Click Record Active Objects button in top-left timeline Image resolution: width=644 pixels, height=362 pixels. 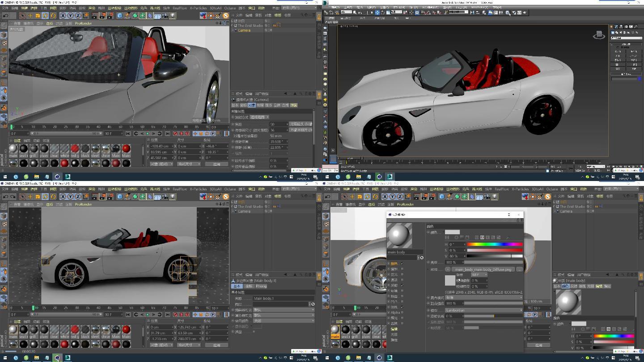[175, 133]
